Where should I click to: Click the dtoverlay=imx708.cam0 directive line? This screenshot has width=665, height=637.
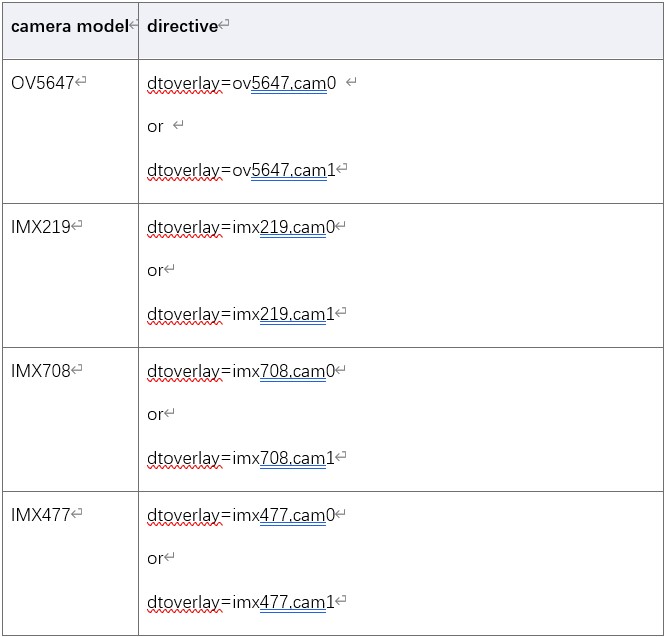(241, 371)
